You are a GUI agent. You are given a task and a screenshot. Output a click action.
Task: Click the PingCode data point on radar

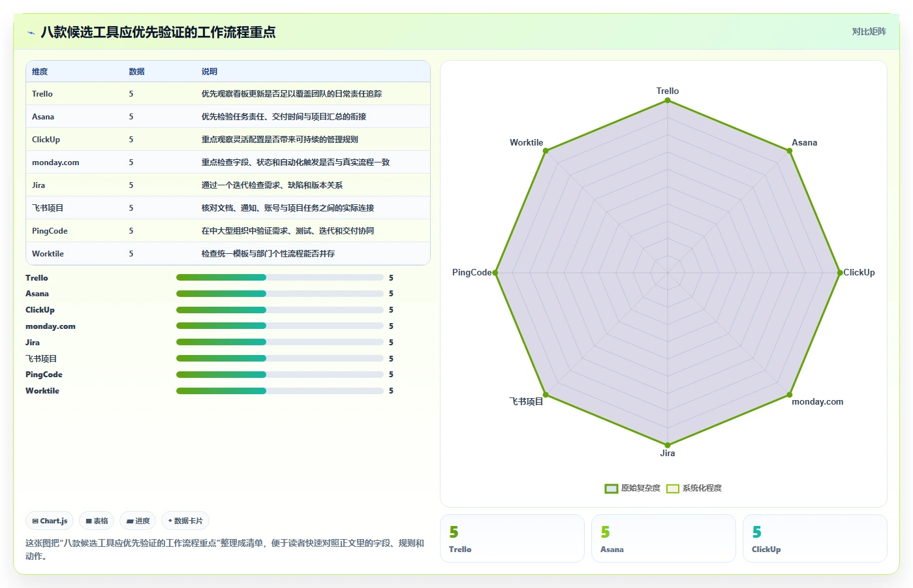[495, 273]
